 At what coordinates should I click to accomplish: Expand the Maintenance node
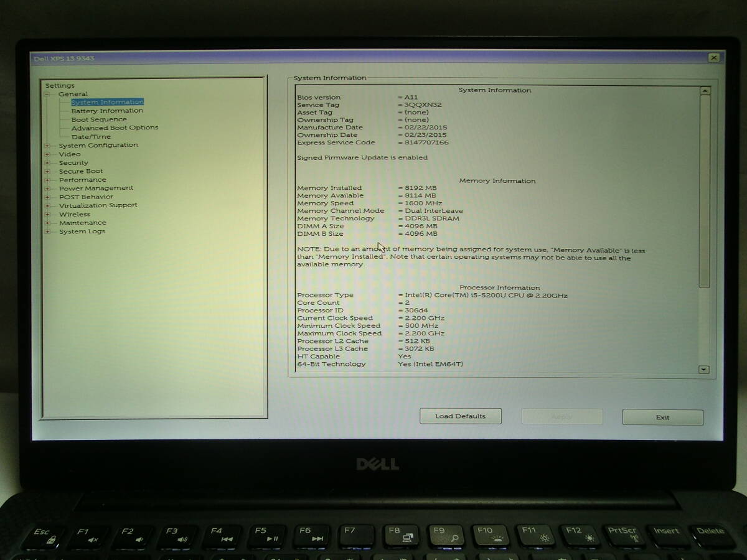tap(47, 223)
